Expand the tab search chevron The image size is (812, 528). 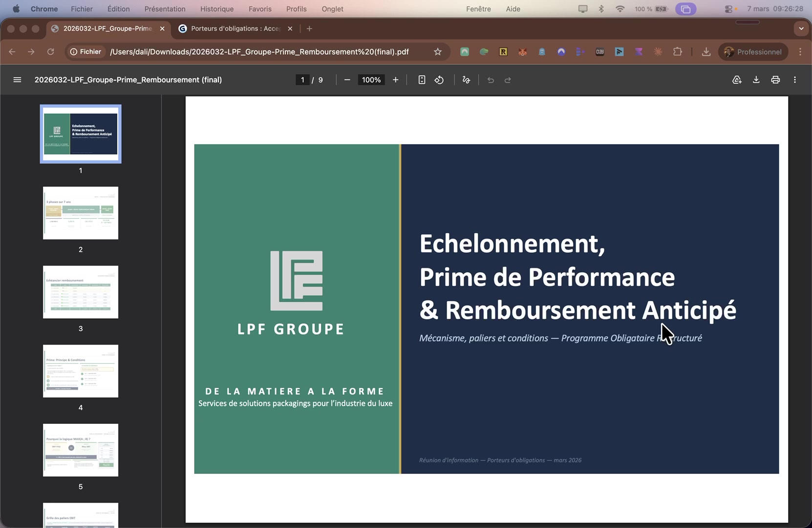tap(801, 28)
